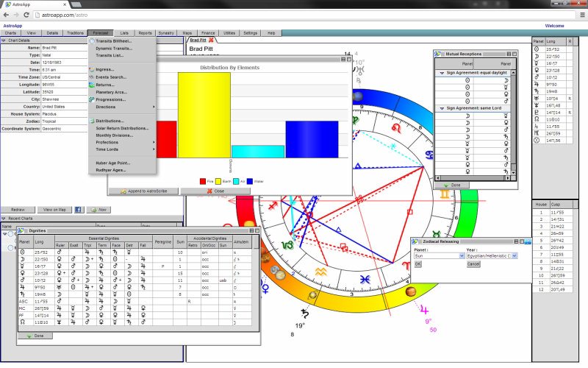
Task: Click the browser reload icon
Action: 27,15
